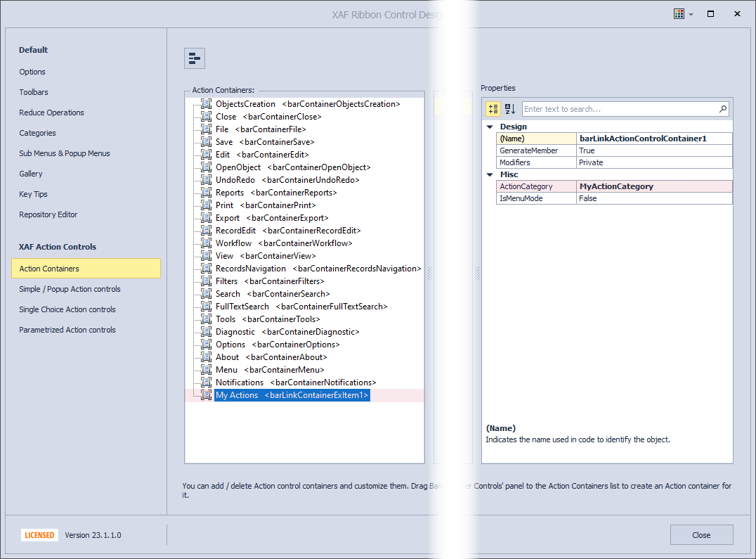The width and height of the screenshot is (756, 559).
Task: Select My Actions <barLinkContainerExItem1> row
Action: point(292,395)
